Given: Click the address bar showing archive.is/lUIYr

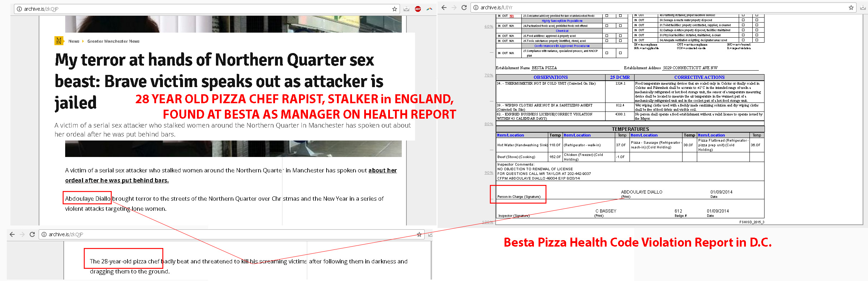Looking at the screenshot, I should [x=664, y=8].
